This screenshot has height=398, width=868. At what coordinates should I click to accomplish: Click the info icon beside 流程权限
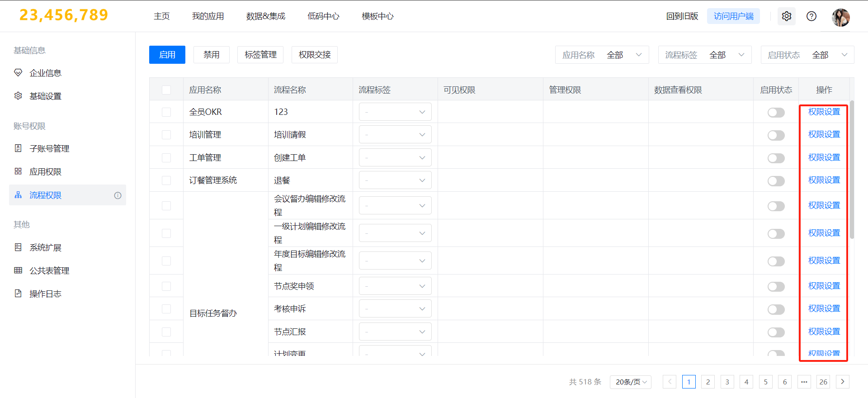pyautogui.click(x=118, y=195)
